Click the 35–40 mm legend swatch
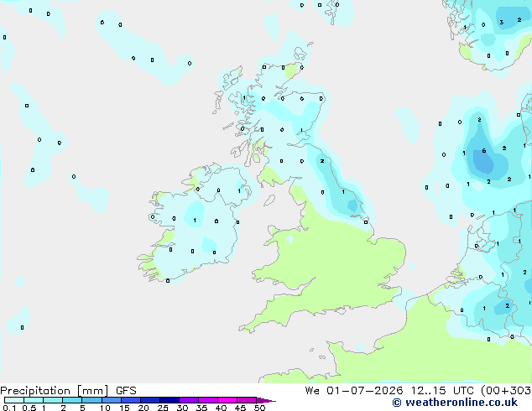This screenshot has width=532, height=411. tap(208, 400)
